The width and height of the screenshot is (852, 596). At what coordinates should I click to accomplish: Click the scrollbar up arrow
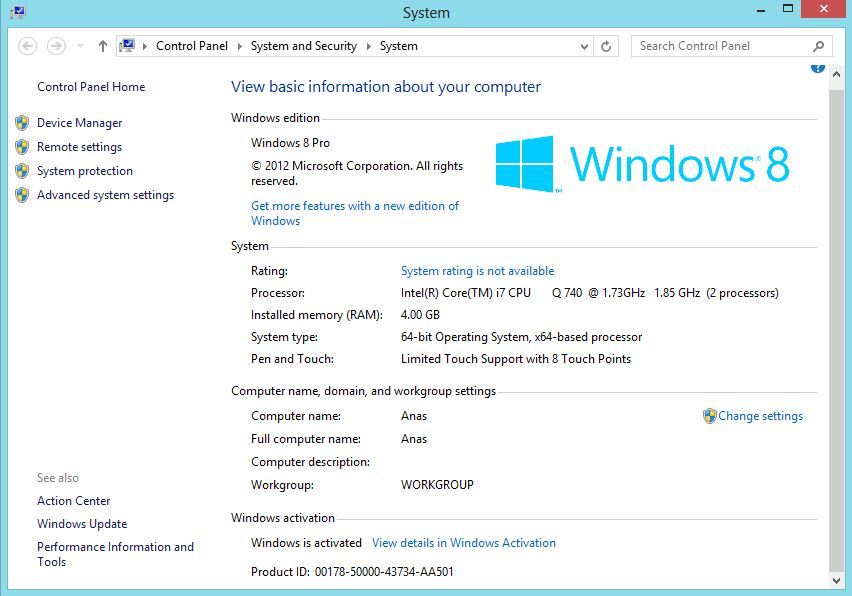point(836,75)
